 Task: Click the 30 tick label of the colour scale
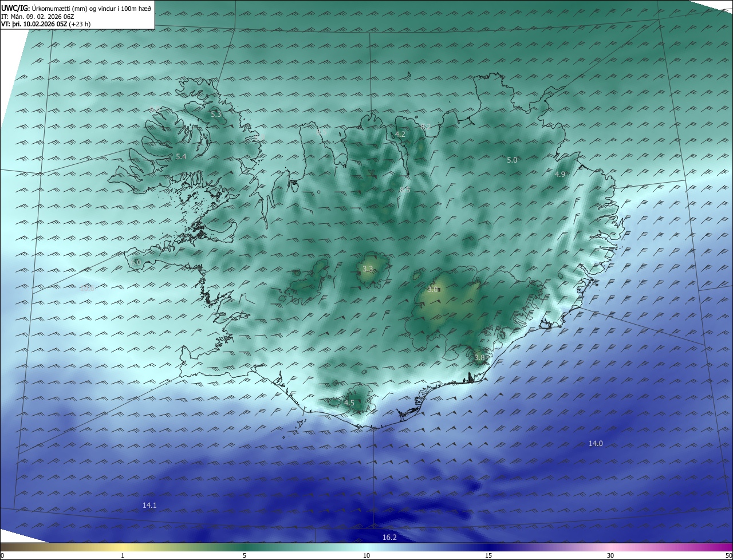click(610, 556)
